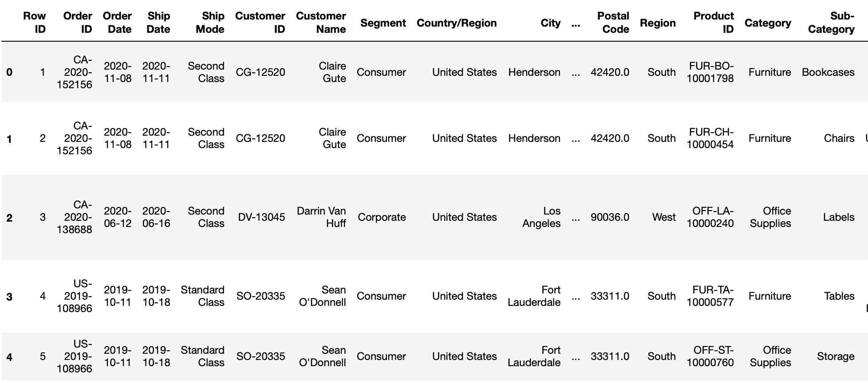
Task: Click the Row ID column header
Action: 35,23
